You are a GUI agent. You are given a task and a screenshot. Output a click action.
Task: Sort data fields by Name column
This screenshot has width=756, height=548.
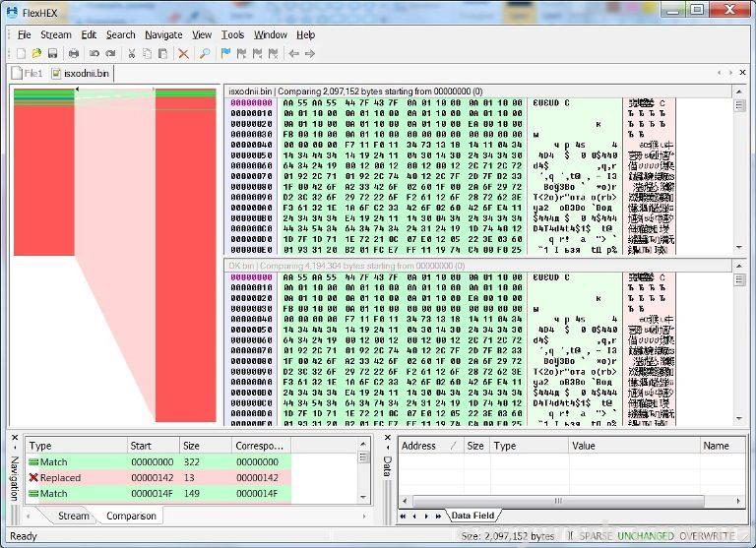pyautogui.click(x=722, y=446)
